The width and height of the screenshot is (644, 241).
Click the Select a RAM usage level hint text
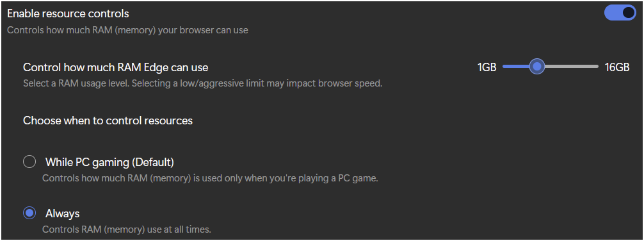202,83
